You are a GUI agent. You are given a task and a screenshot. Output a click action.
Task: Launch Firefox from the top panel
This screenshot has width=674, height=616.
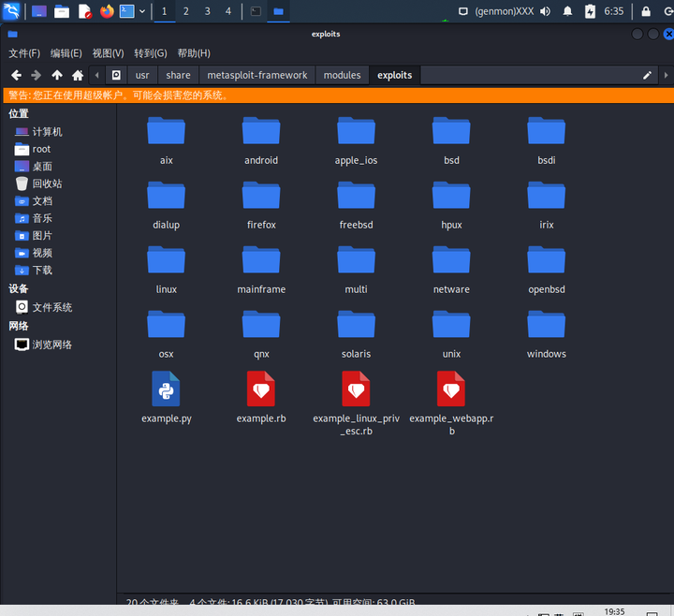click(x=107, y=11)
